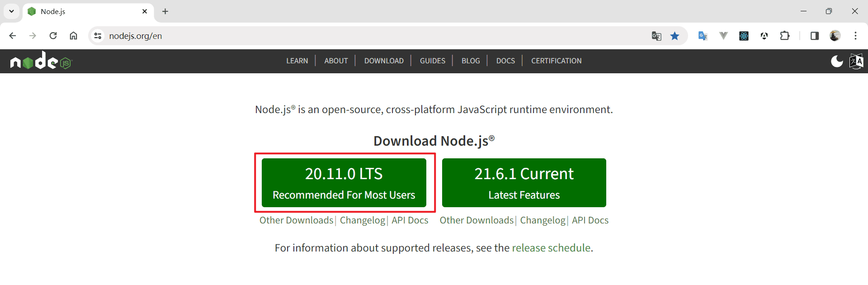Open Chrome's three-dot menu
The height and width of the screenshot is (285, 868).
(855, 36)
